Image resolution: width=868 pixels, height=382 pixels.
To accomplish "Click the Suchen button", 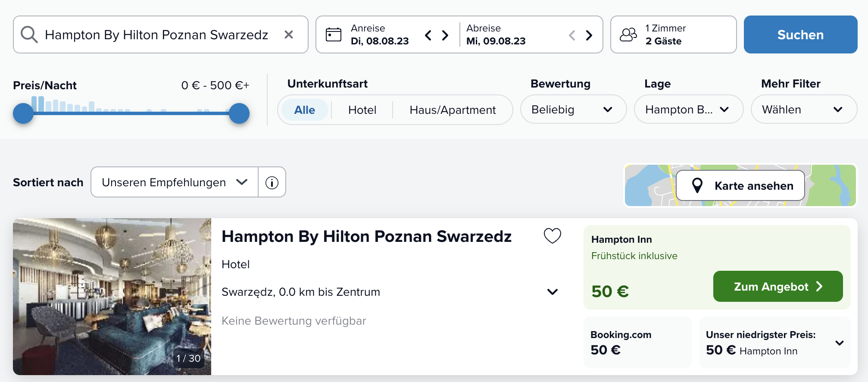I will click(x=800, y=34).
